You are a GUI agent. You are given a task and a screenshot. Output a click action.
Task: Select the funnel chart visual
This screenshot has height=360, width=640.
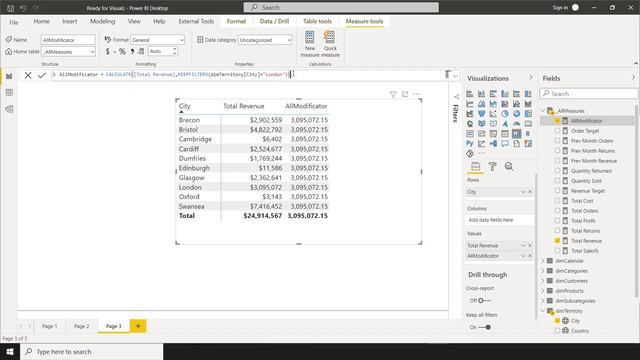click(x=482, y=114)
